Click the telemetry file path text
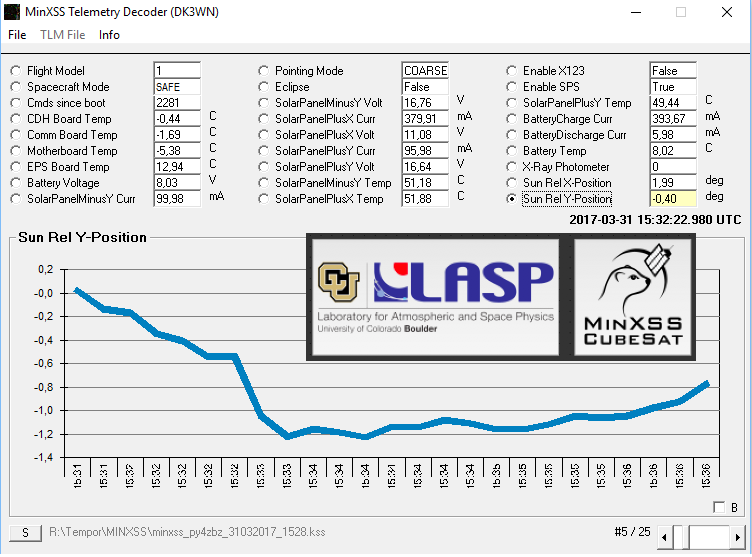Image resolution: width=752 pixels, height=557 pixels. (x=187, y=532)
